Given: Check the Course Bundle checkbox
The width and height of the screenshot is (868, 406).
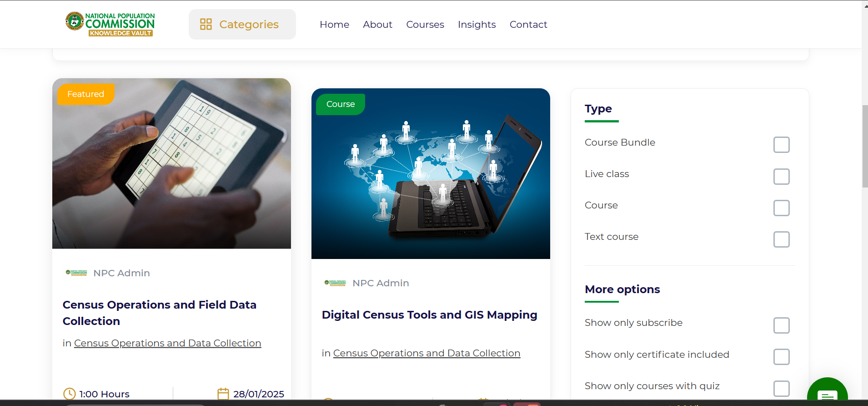Looking at the screenshot, I should pos(781,145).
